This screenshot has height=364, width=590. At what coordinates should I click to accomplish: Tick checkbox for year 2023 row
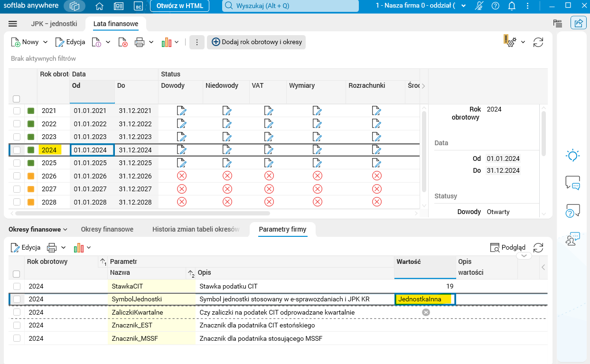[x=17, y=137]
